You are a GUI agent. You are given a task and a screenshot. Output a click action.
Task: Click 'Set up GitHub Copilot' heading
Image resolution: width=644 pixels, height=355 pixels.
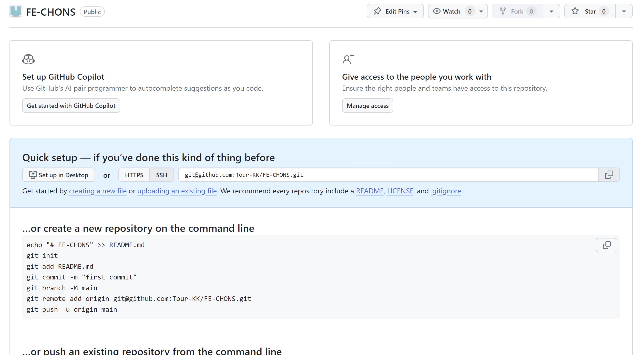[63, 77]
